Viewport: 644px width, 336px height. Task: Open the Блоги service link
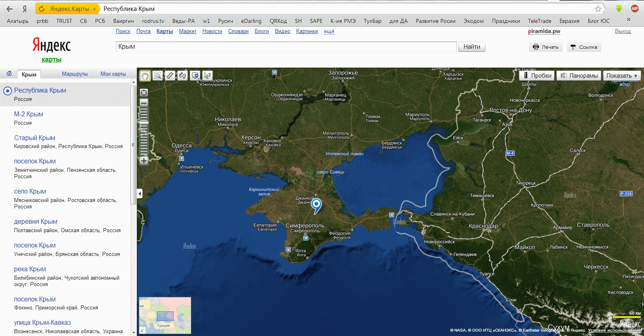click(x=262, y=31)
